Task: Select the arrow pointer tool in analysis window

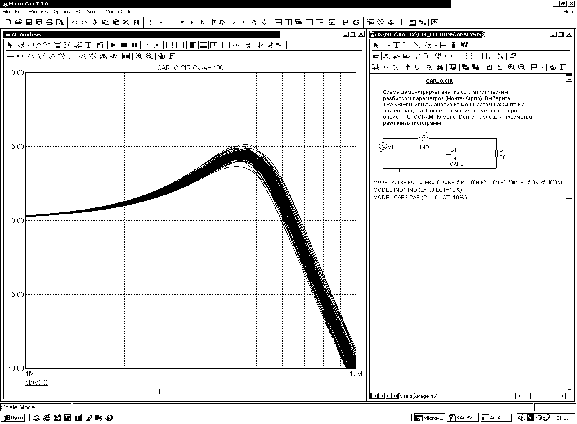Action: (11, 45)
